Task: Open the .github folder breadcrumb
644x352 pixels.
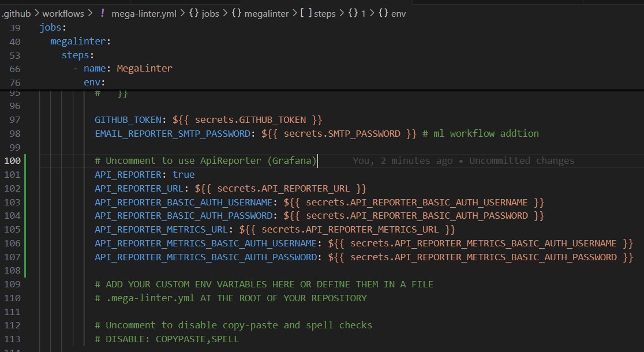Action: (16, 13)
